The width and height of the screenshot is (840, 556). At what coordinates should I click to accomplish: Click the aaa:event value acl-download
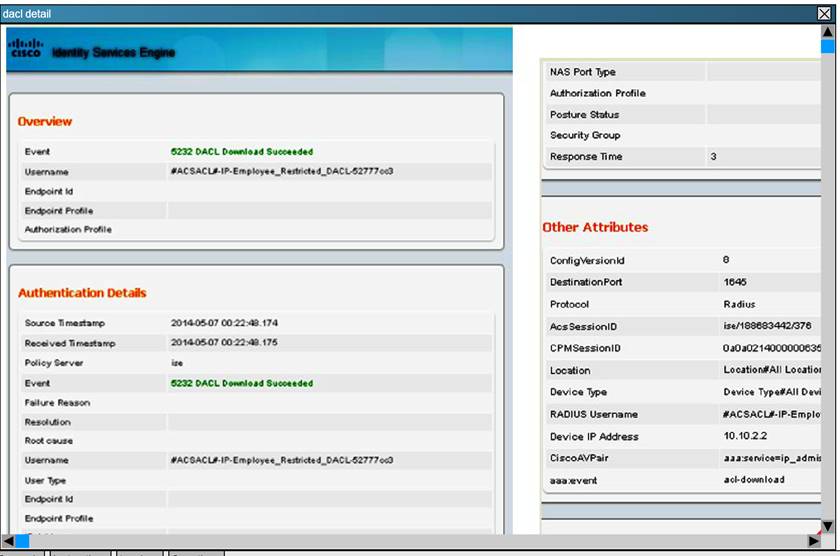coord(753,480)
